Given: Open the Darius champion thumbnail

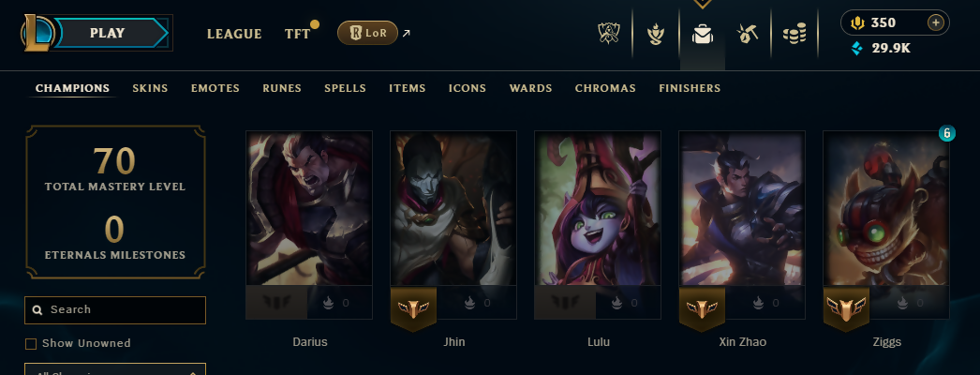Looking at the screenshot, I should tap(309, 209).
